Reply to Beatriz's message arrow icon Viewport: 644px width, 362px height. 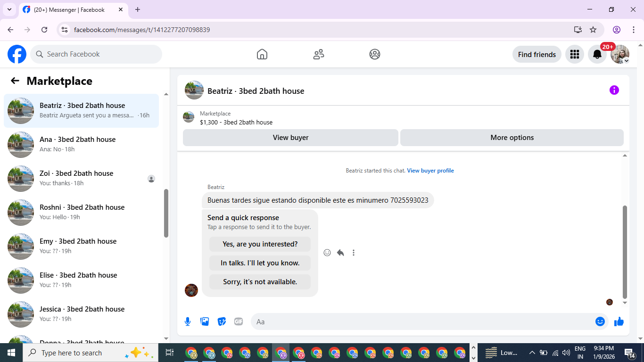(x=340, y=253)
